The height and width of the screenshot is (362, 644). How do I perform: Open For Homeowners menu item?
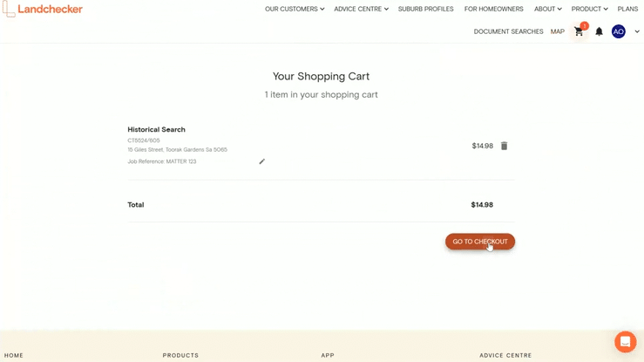[494, 9]
